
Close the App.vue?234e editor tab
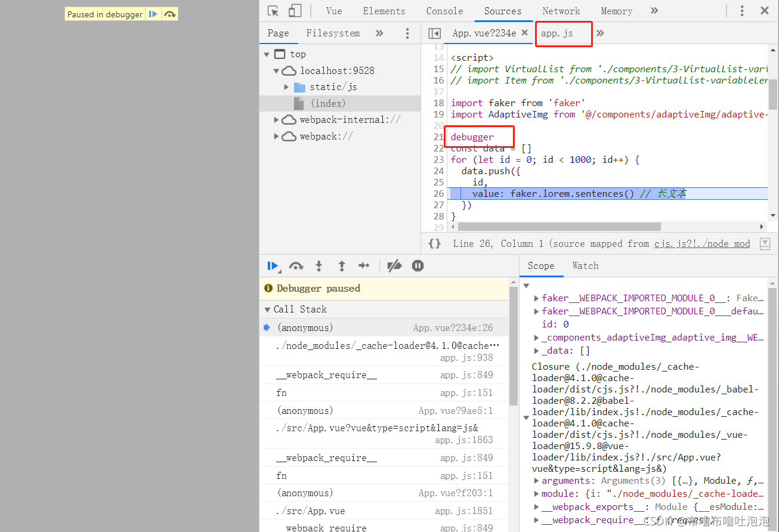(525, 33)
